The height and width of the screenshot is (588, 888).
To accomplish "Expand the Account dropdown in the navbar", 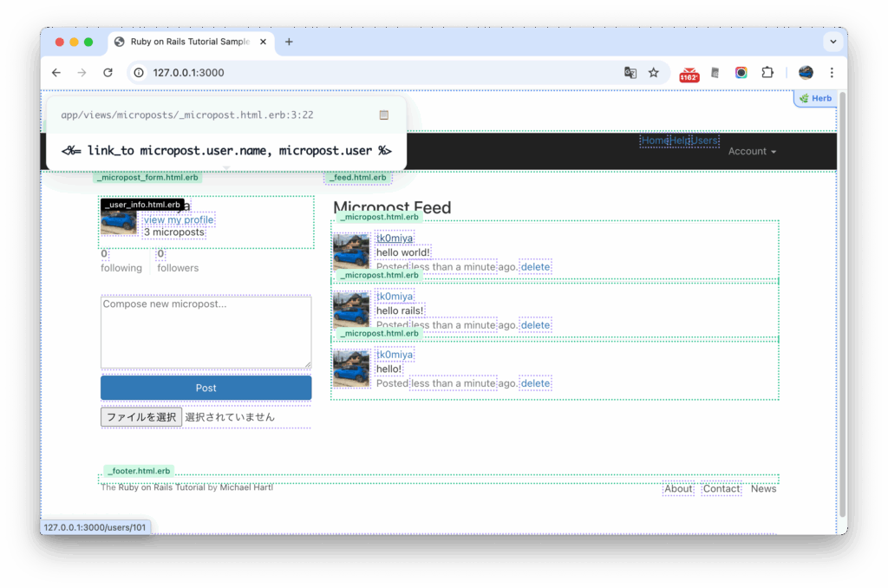I will pyautogui.click(x=751, y=152).
